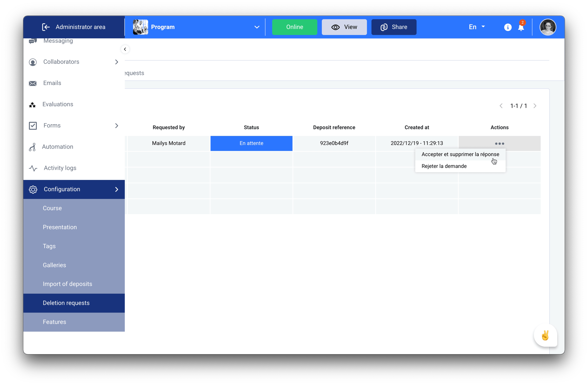Click the Deposit reference column header
Screen dimensions: 588x385
tap(334, 128)
